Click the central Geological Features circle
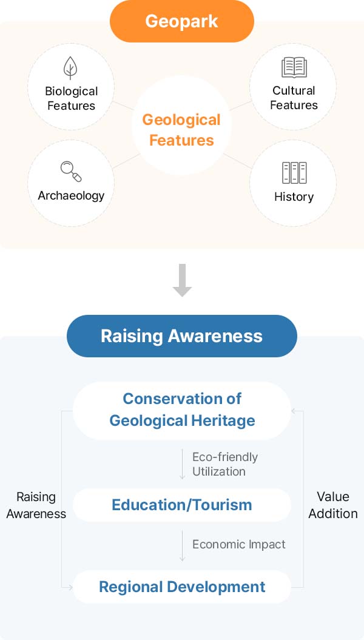The width and height of the screenshot is (364, 640). (182, 130)
